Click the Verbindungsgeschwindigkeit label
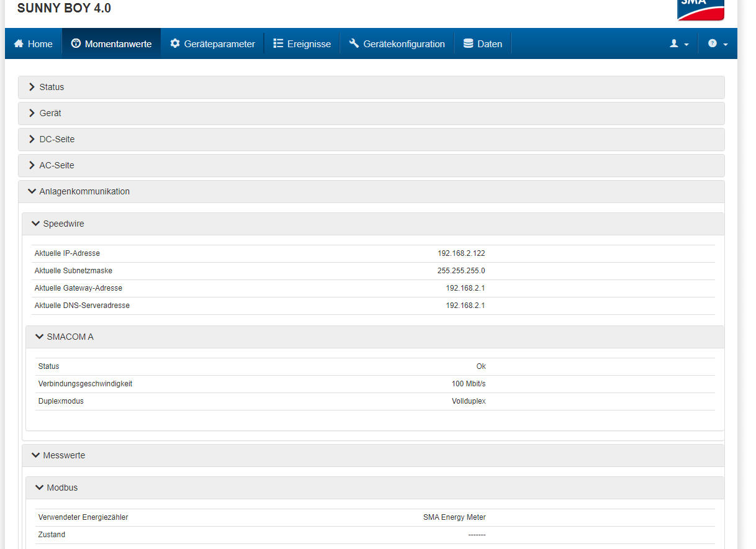The image size is (756, 549). coord(85,384)
